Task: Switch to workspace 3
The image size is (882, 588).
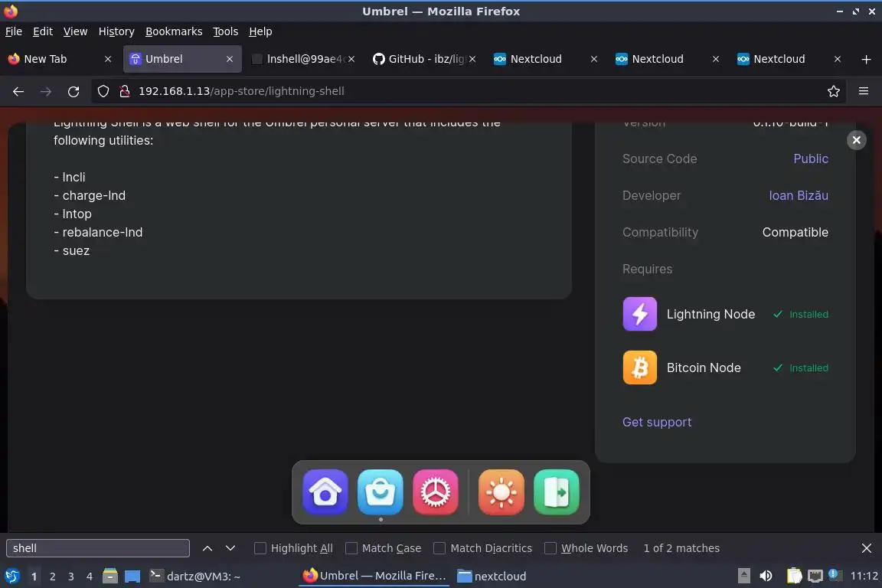Action: (x=71, y=577)
